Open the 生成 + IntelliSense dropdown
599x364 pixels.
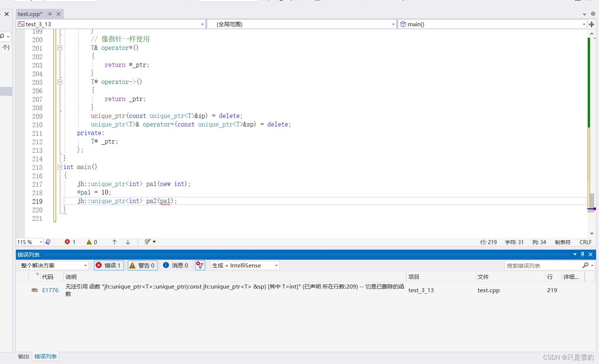pos(245,266)
